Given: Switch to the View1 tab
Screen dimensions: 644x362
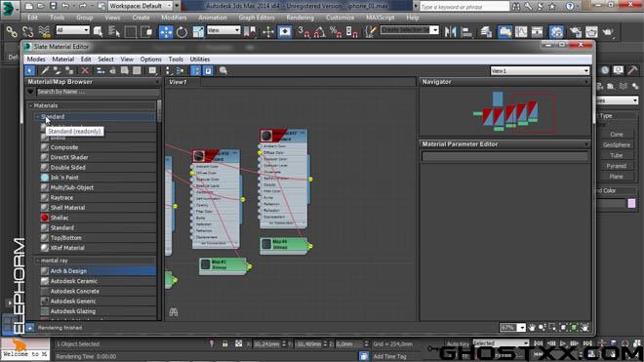Looking at the screenshot, I should pyautogui.click(x=178, y=82).
